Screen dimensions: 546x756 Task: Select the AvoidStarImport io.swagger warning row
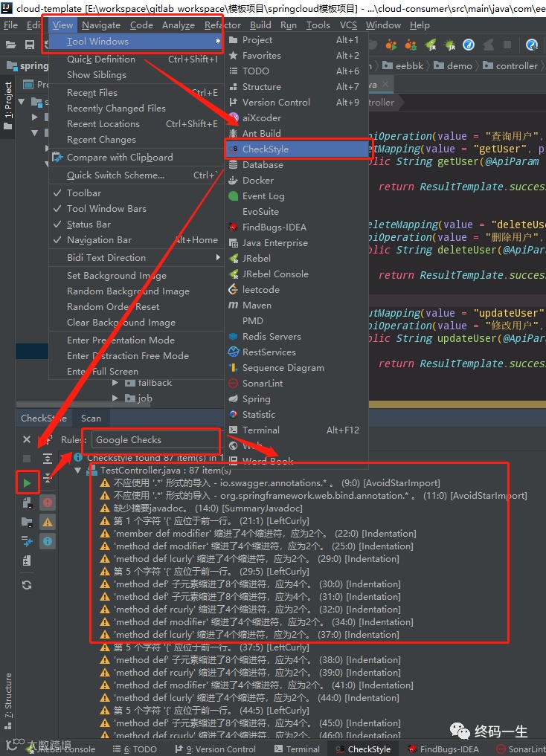[269, 483]
